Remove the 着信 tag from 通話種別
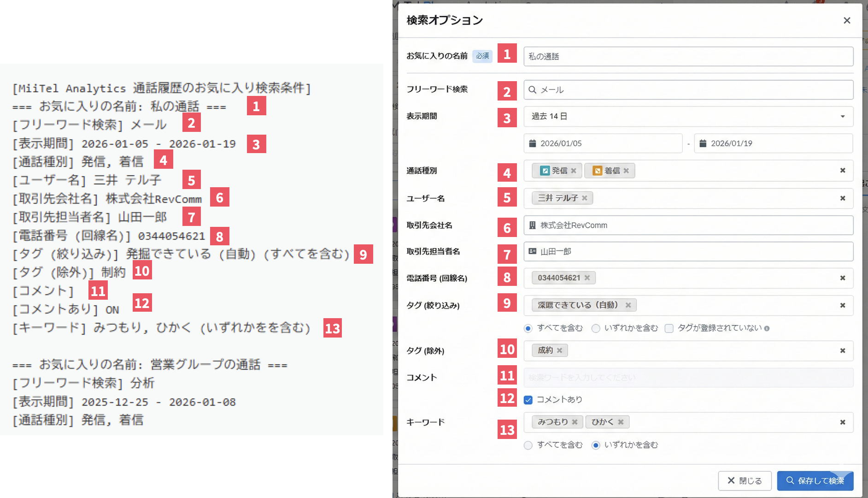The height and width of the screenshot is (498, 868). click(626, 171)
